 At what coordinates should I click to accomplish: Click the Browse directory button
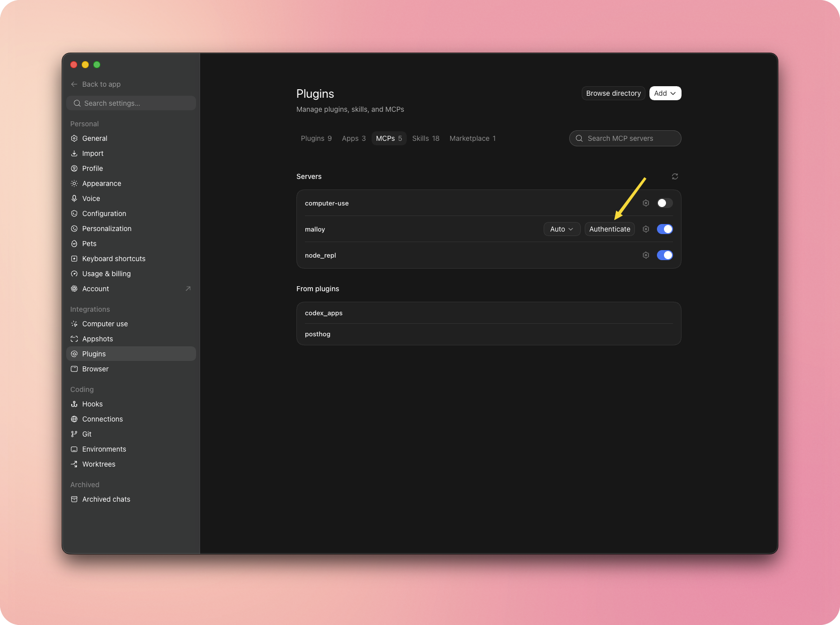point(613,93)
